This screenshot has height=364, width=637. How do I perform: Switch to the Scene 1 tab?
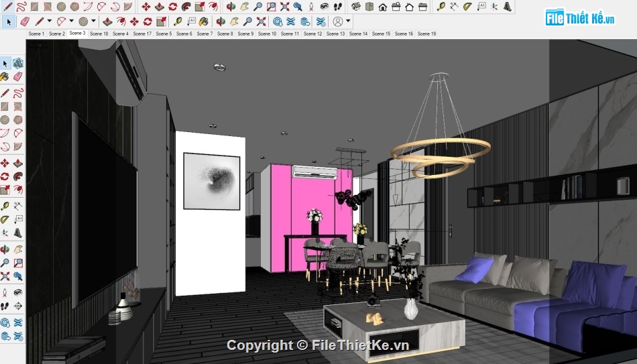coord(36,34)
